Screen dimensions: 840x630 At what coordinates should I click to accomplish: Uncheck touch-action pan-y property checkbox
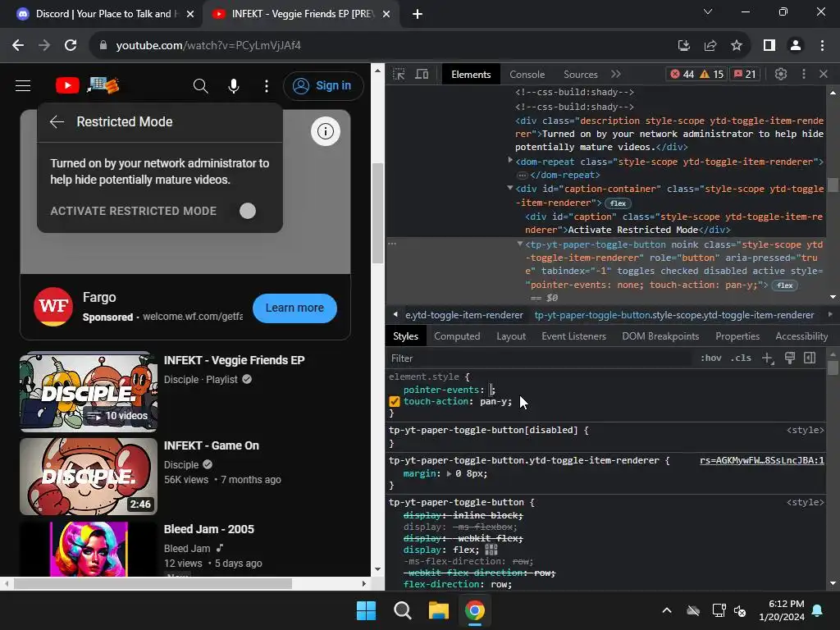[x=395, y=401]
